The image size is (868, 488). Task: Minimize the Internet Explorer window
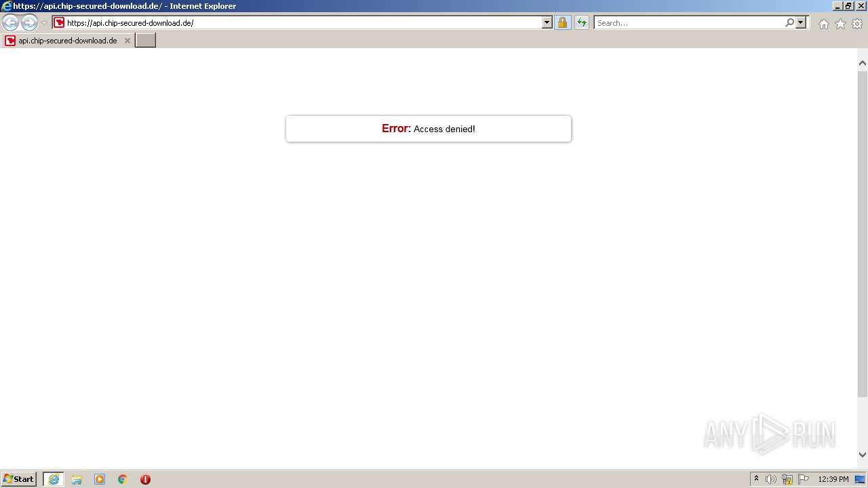837,6
